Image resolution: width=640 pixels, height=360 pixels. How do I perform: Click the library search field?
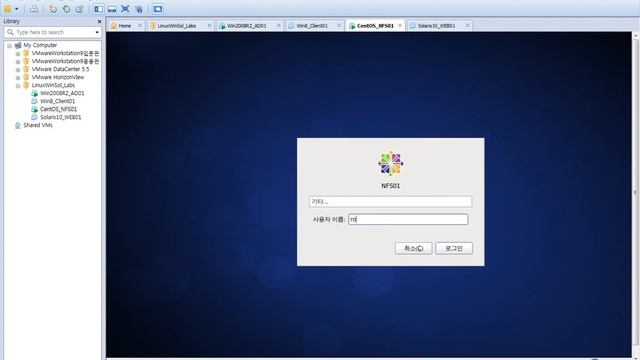pos(52,32)
